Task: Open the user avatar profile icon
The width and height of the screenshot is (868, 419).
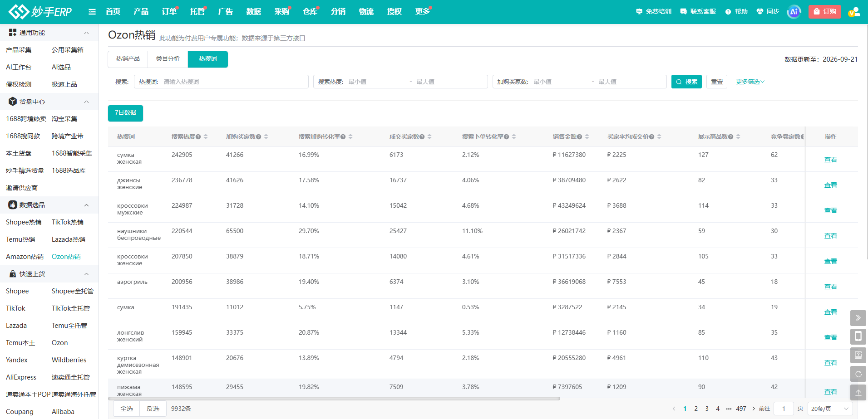Action: pos(854,12)
